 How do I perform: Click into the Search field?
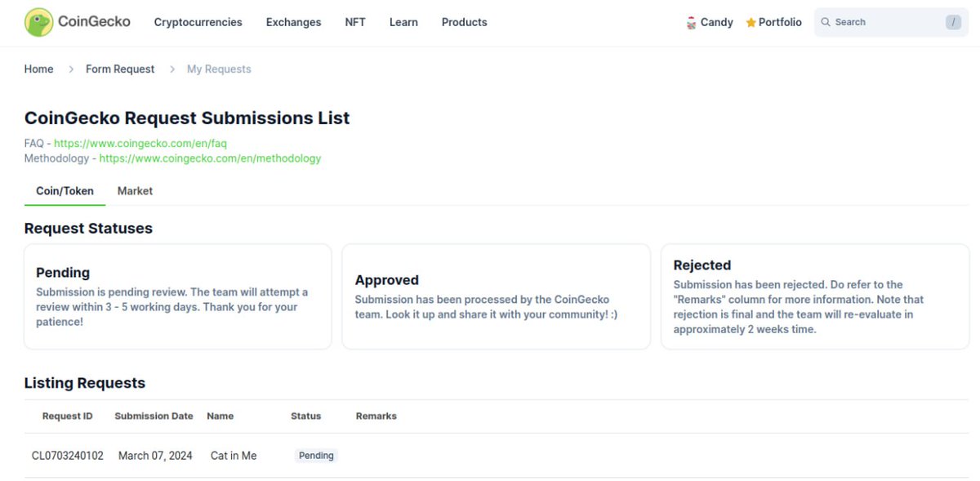[891, 22]
